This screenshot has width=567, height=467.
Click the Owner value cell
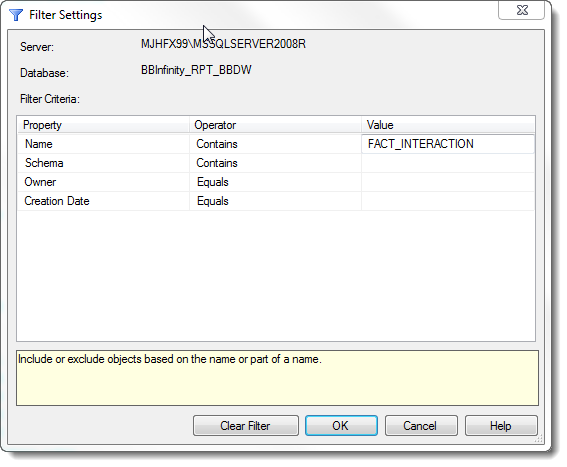pos(448,182)
